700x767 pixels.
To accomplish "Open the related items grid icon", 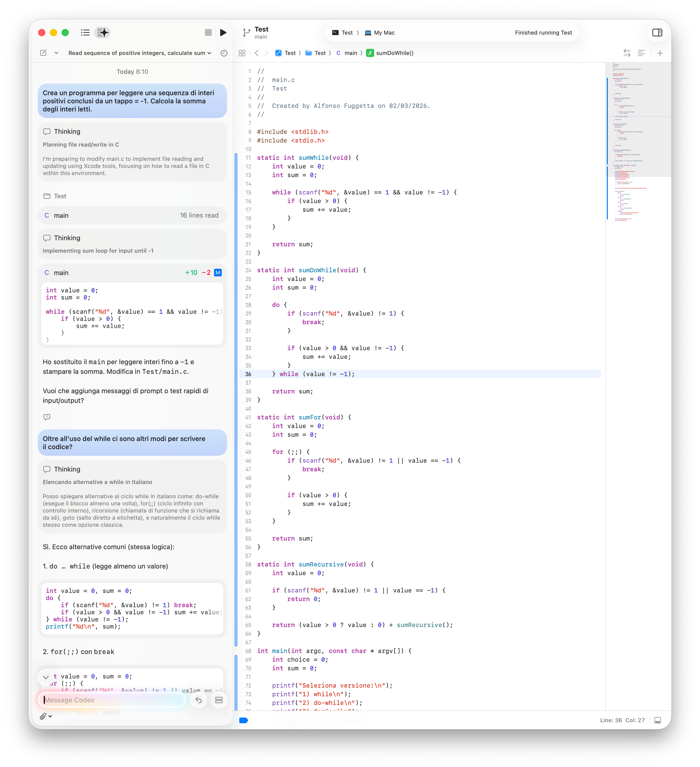I will pyautogui.click(x=242, y=53).
